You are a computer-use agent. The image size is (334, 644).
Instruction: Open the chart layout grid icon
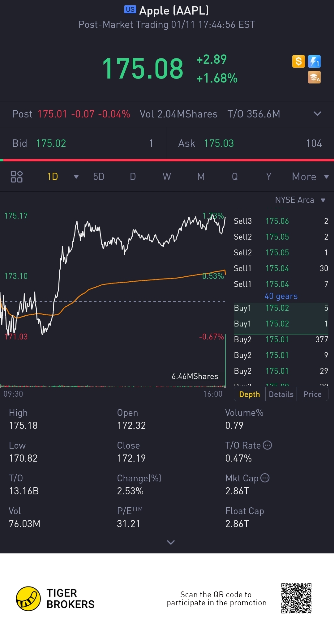[17, 177]
